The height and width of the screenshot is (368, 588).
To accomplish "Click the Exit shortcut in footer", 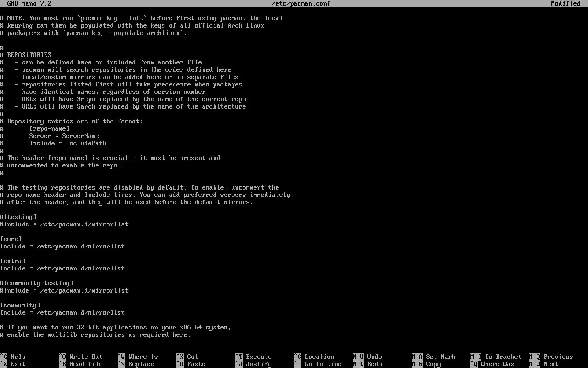I will 13,364.
